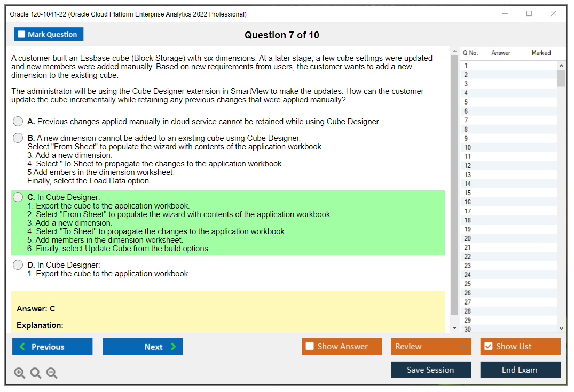The image size is (574, 392).
Task: Maximize the exam window
Action: [x=529, y=14]
